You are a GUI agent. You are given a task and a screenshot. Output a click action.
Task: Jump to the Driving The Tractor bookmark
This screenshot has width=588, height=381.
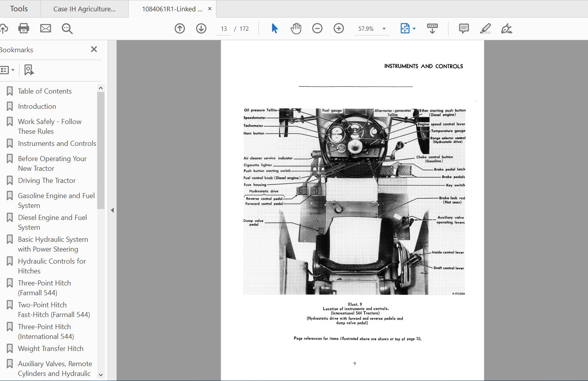(47, 180)
